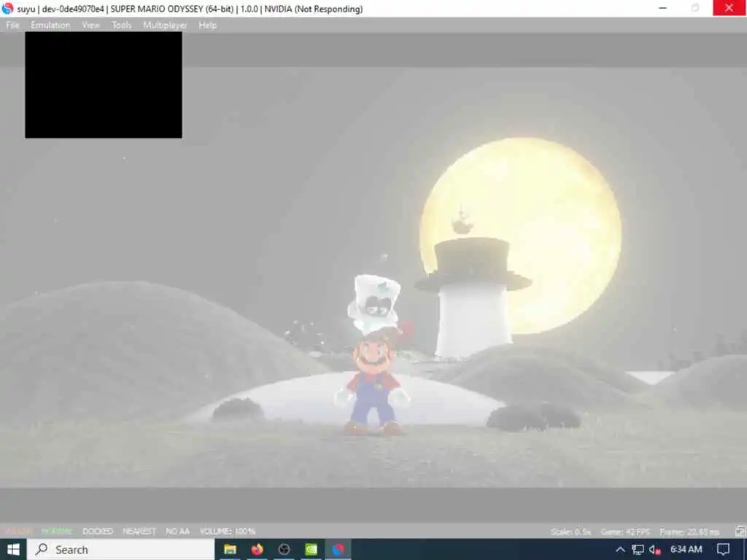
Task: Click the suyu logo in title bar
Action: (x=7, y=9)
